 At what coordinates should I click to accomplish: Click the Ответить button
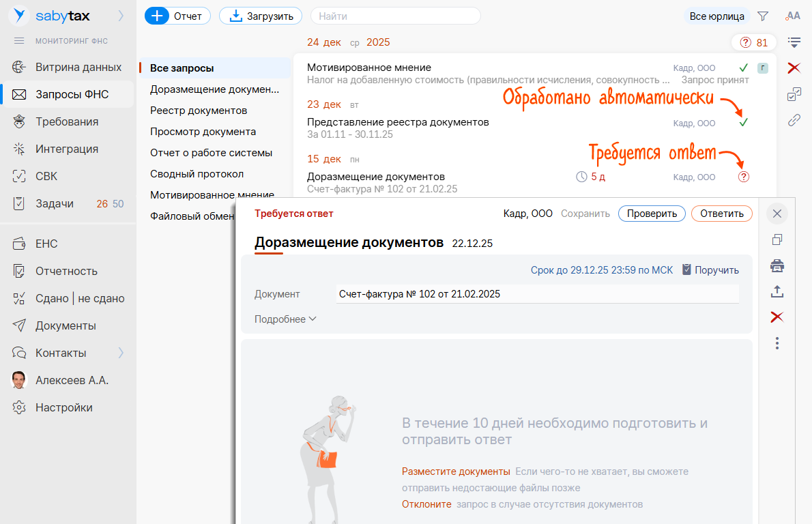pos(721,213)
